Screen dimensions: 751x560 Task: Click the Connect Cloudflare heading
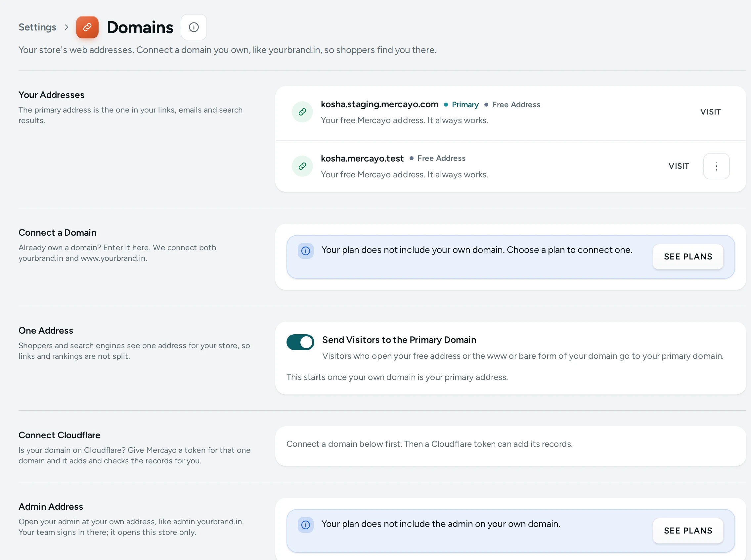(x=59, y=435)
